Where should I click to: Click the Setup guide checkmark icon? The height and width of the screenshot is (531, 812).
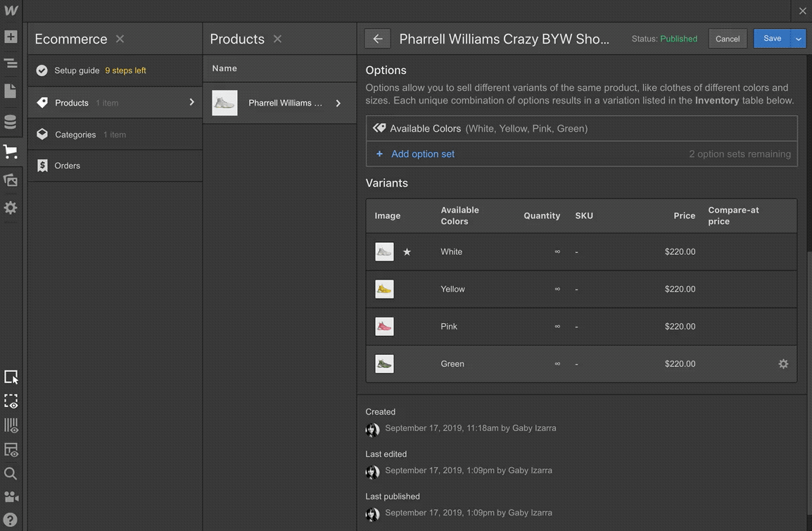pos(42,70)
